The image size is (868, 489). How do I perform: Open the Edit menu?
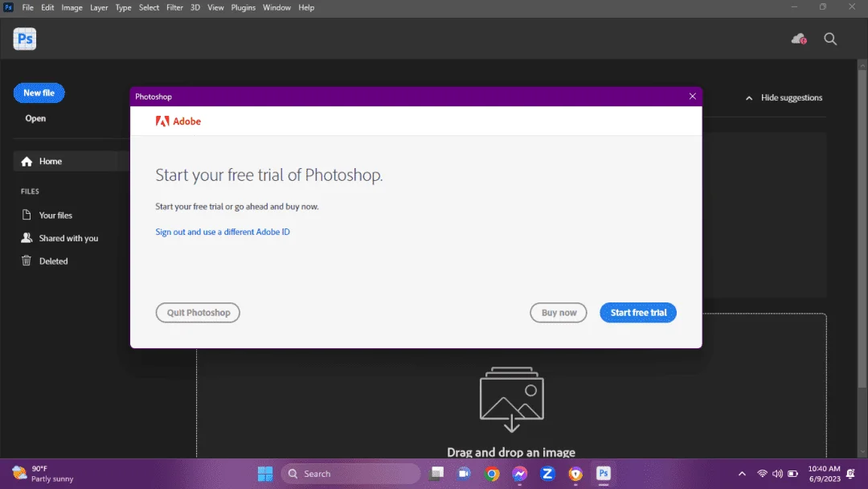tap(47, 8)
